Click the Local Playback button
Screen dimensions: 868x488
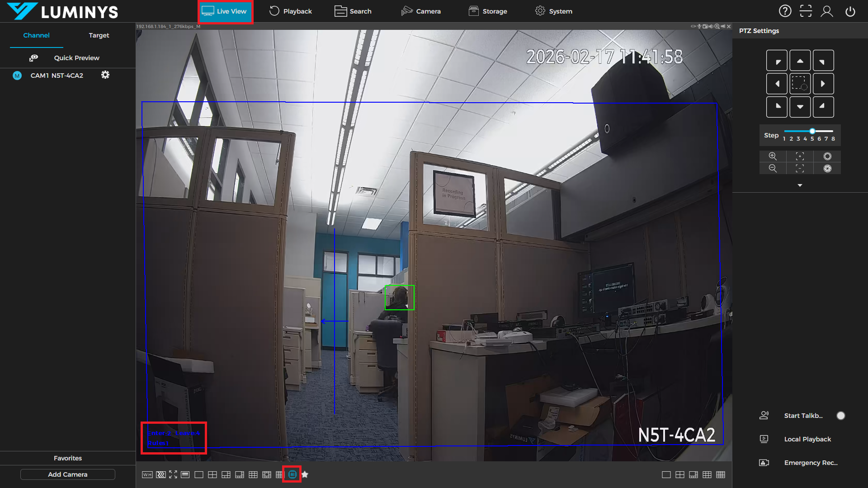[x=807, y=439]
